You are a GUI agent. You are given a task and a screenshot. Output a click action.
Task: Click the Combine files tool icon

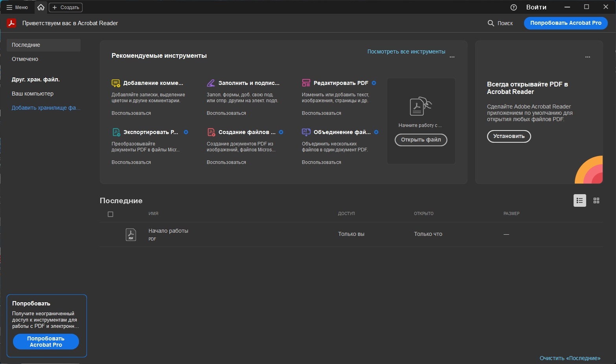click(x=306, y=132)
